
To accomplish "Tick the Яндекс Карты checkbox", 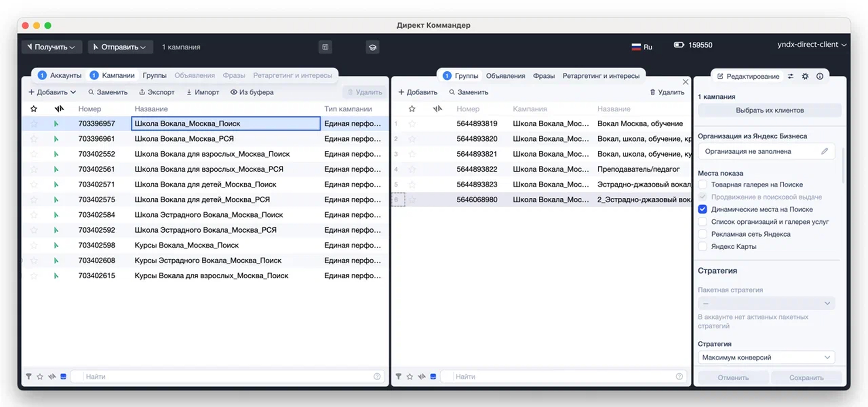I will [x=703, y=247].
